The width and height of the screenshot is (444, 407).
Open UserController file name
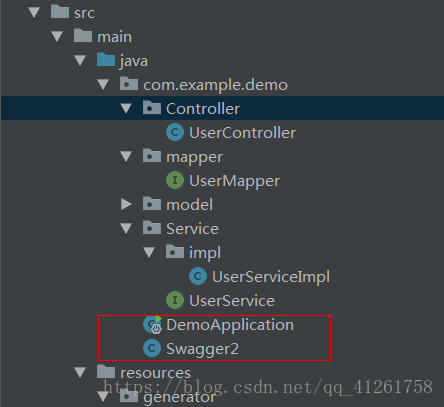[242, 133]
